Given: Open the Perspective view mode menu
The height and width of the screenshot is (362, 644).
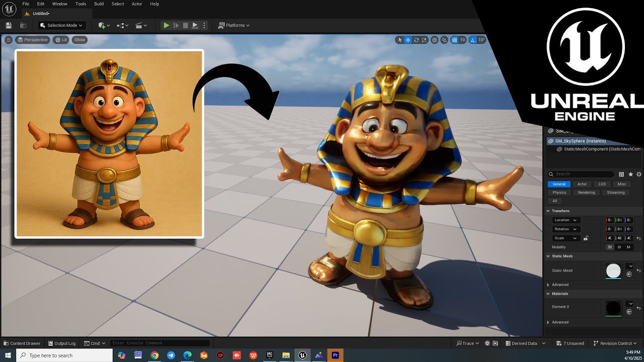Looking at the screenshot, I should (32, 40).
